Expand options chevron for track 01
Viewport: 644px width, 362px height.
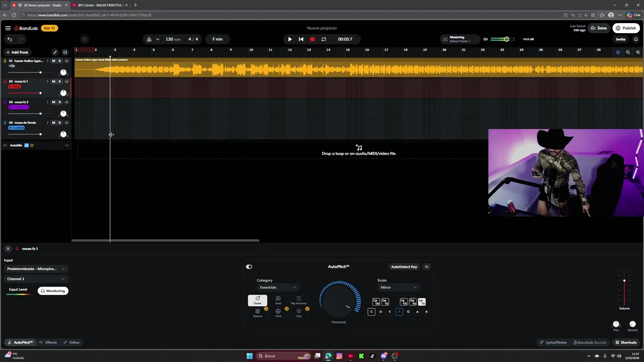pos(66,61)
